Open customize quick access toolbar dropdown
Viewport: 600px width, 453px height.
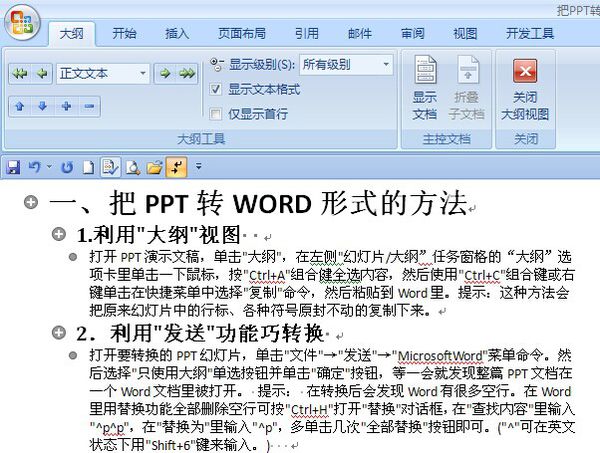coord(198,166)
